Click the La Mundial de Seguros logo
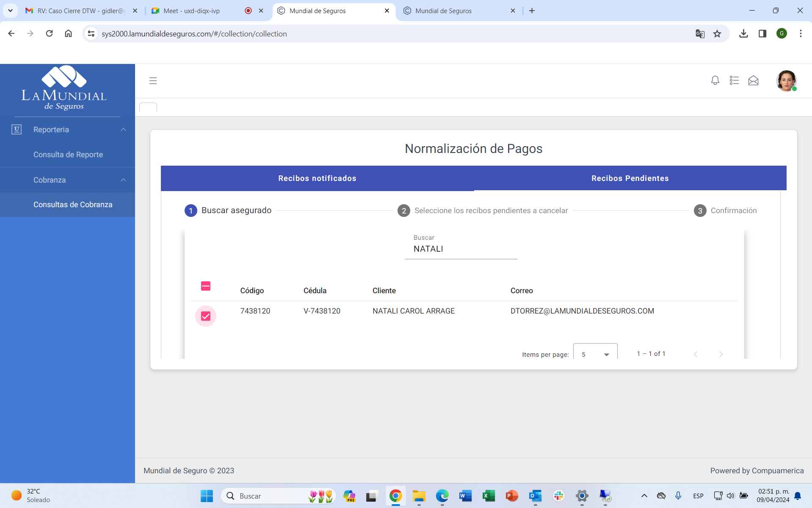812x508 pixels. [64, 88]
